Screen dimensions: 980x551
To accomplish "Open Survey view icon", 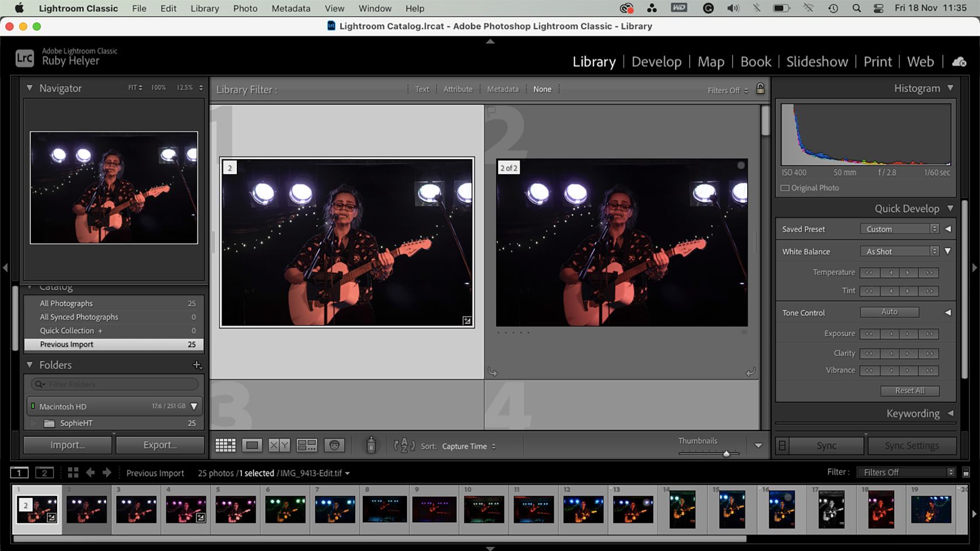I will [x=307, y=446].
